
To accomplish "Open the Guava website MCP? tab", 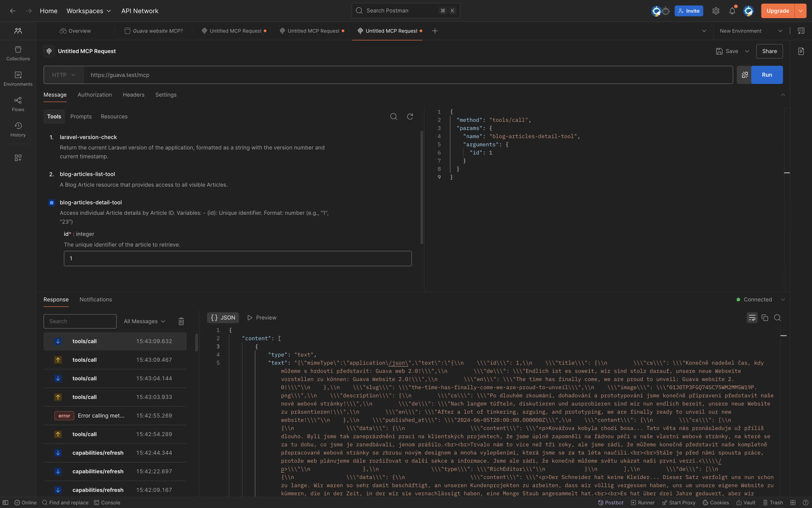I will [153, 31].
